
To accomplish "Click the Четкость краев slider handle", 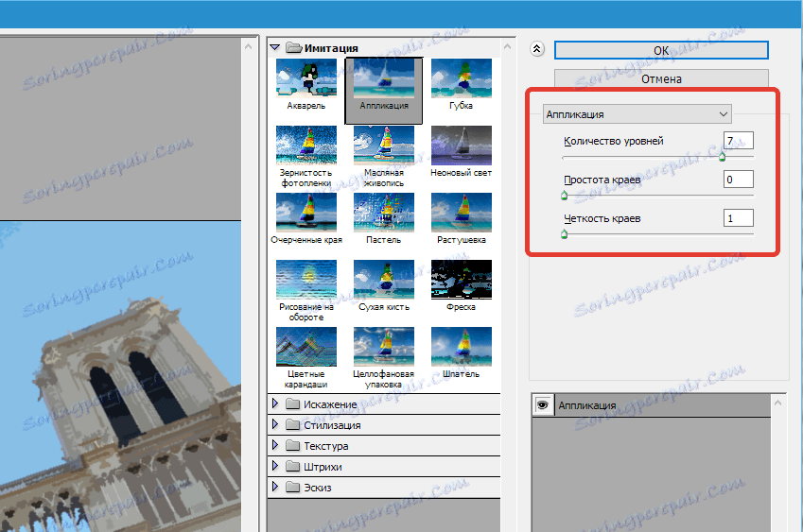I will click(x=565, y=234).
